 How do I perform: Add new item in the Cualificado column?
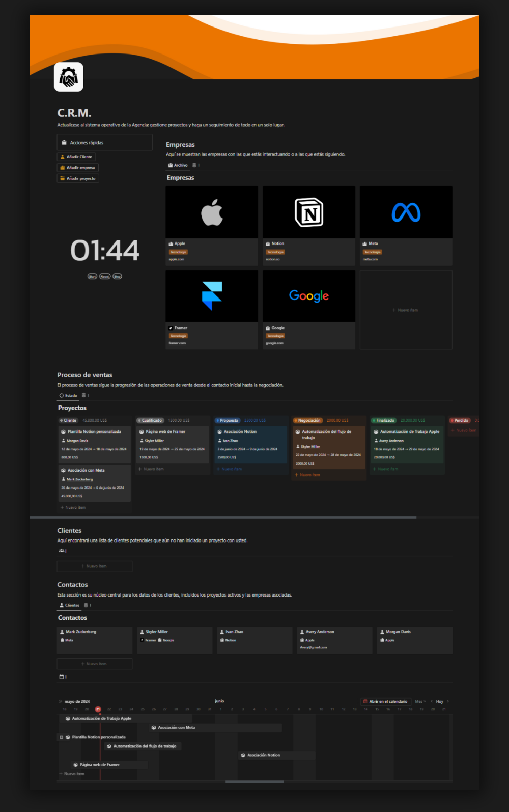[151, 469]
